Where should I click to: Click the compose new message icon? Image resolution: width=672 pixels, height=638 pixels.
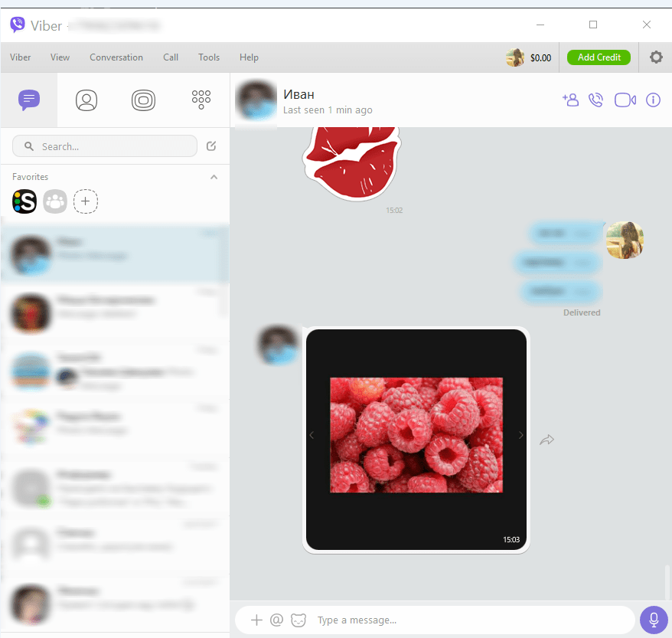pos(211,146)
